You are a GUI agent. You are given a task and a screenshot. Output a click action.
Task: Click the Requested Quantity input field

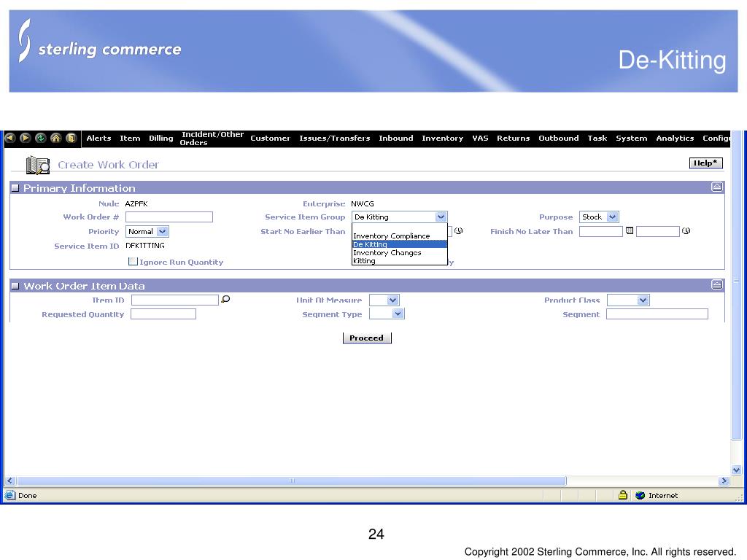coord(163,314)
